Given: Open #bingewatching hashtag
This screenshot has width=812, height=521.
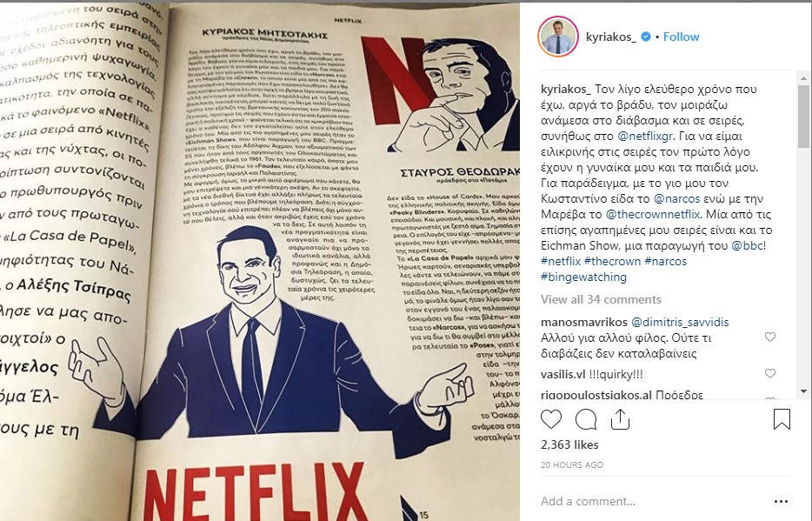Looking at the screenshot, I should click(583, 277).
